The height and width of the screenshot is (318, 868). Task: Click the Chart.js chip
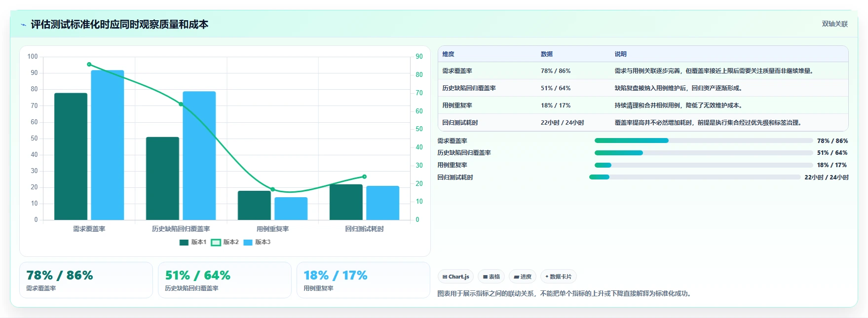click(x=456, y=277)
